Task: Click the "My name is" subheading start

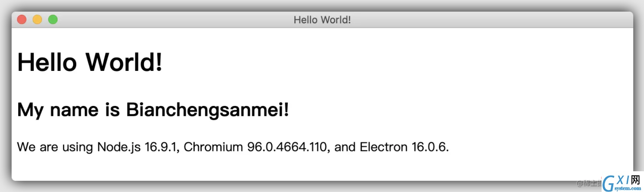Action: coord(68,110)
